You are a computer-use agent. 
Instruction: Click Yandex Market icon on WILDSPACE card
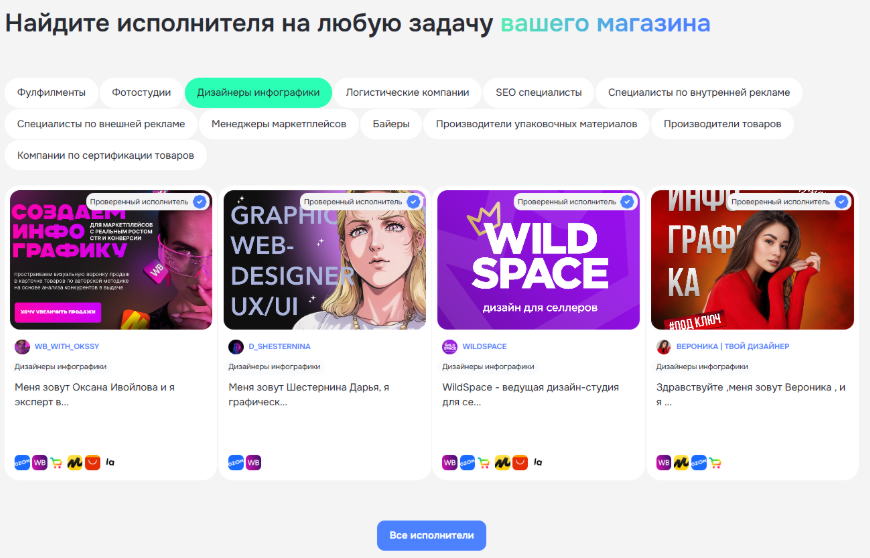pos(502,462)
